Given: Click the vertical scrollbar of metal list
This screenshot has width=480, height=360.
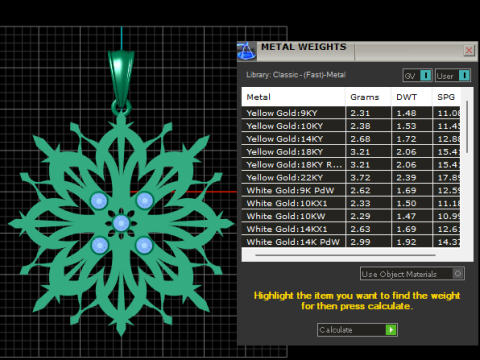Looking at the screenshot, I should coord(467,127).
